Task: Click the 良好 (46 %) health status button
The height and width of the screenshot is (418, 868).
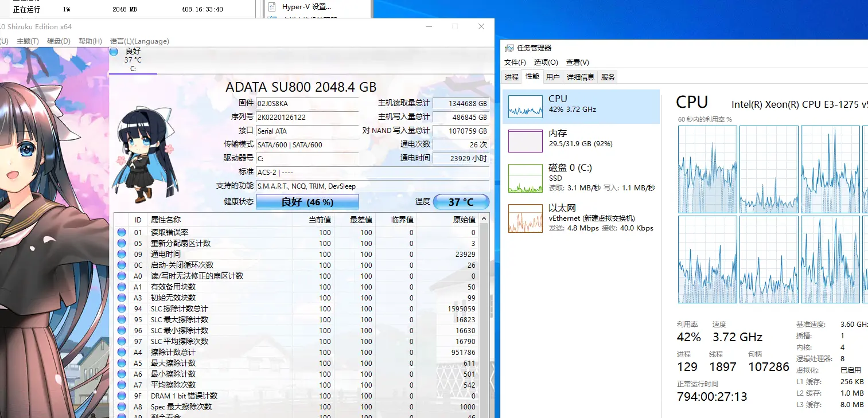Action: point(307,202)
